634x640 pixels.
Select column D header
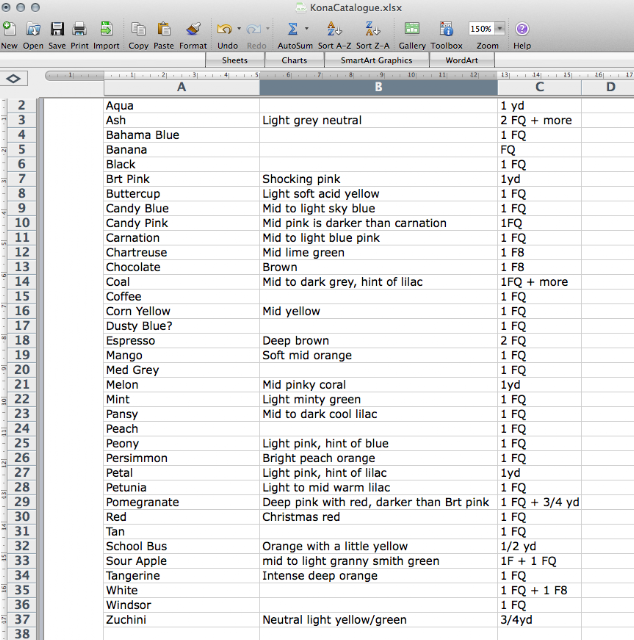610,87
